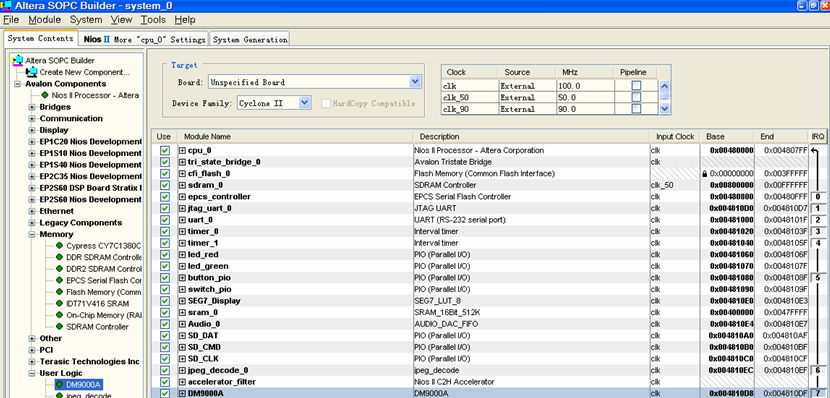Select the sram_0 module row name

203,313
